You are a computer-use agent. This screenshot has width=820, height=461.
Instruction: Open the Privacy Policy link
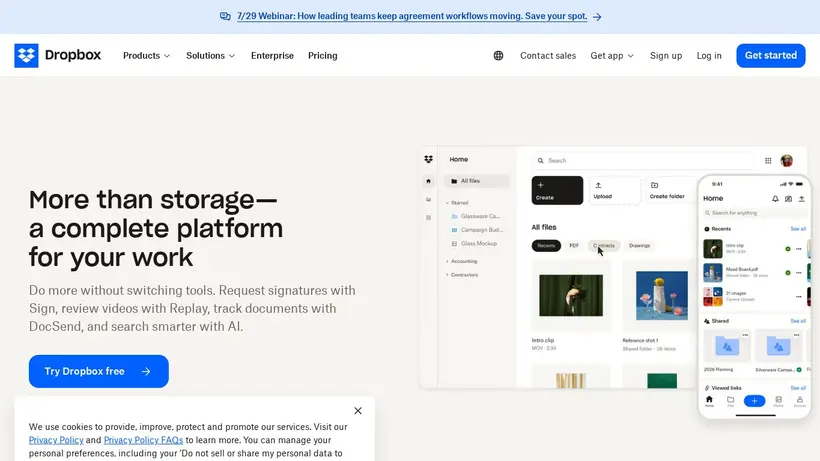click(56, 440)
